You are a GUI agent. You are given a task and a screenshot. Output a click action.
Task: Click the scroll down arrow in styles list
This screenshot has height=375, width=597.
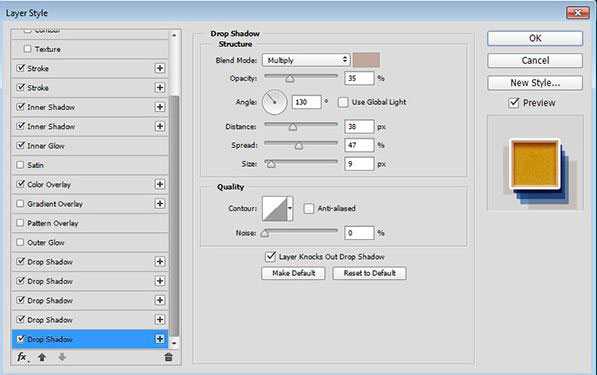click(174, 343)
